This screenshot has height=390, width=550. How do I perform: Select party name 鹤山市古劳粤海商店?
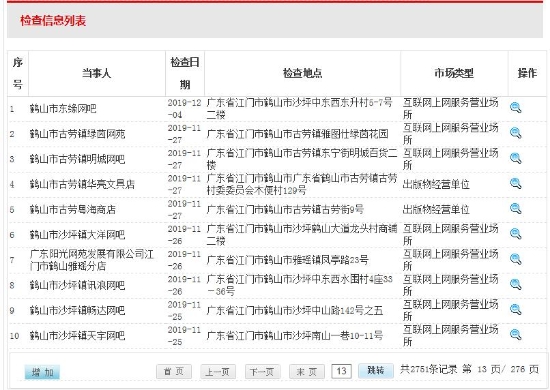coord(73,209)
